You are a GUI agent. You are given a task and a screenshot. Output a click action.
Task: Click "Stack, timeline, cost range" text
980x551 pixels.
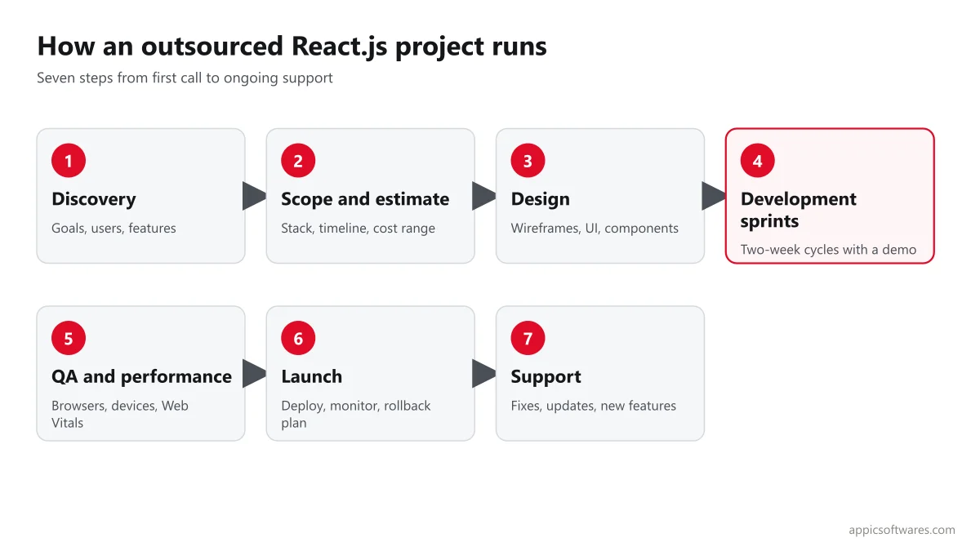tap(358, 229)
